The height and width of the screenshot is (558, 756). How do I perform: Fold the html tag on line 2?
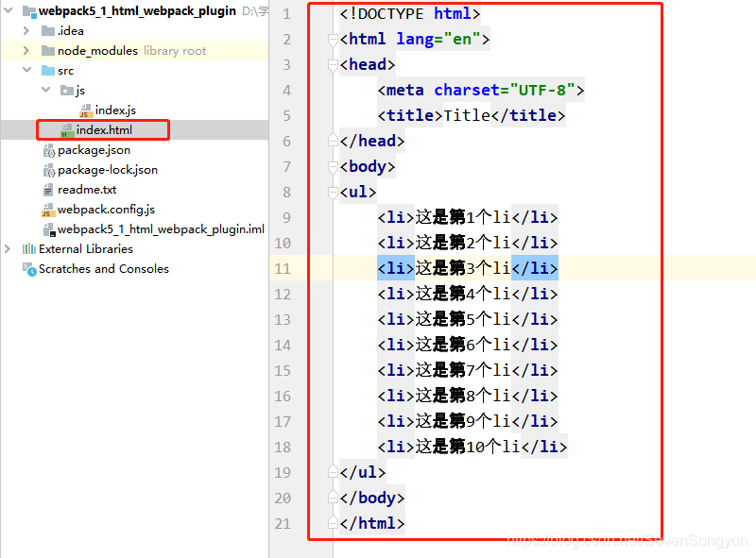coord(333,40)
